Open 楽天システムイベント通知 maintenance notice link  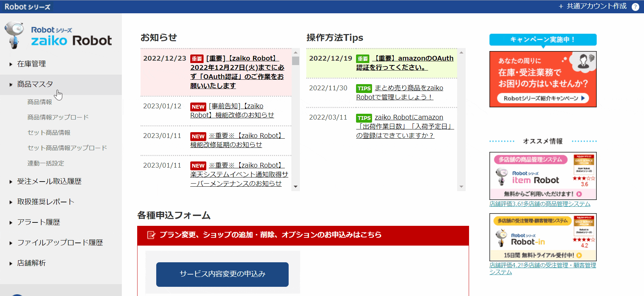(x=239, y=174)
